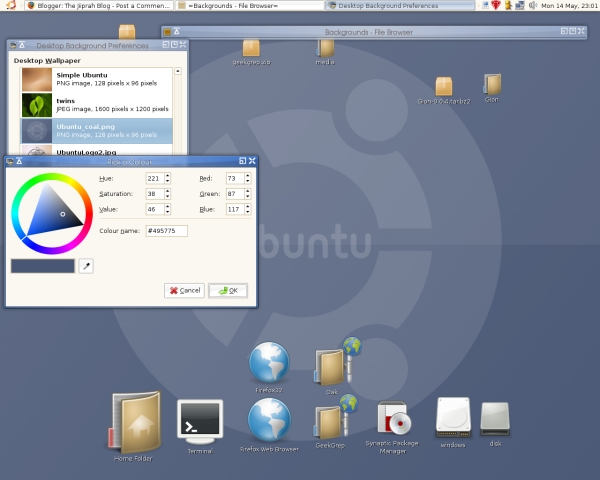Image resolution: width=600 pixels, height=480 pixels.
Task: Switch to Desktop Background Preferences taskbar entry
Action: [400, 5]
